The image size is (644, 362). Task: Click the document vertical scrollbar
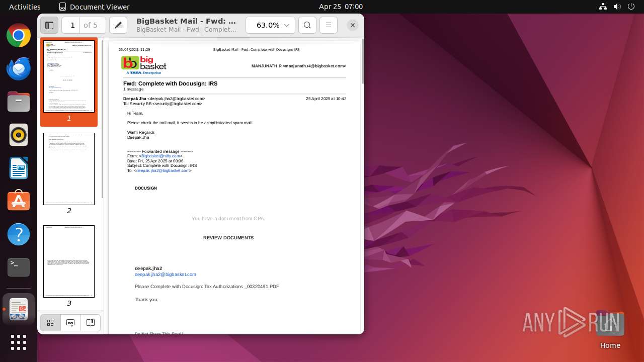(362, 62)
